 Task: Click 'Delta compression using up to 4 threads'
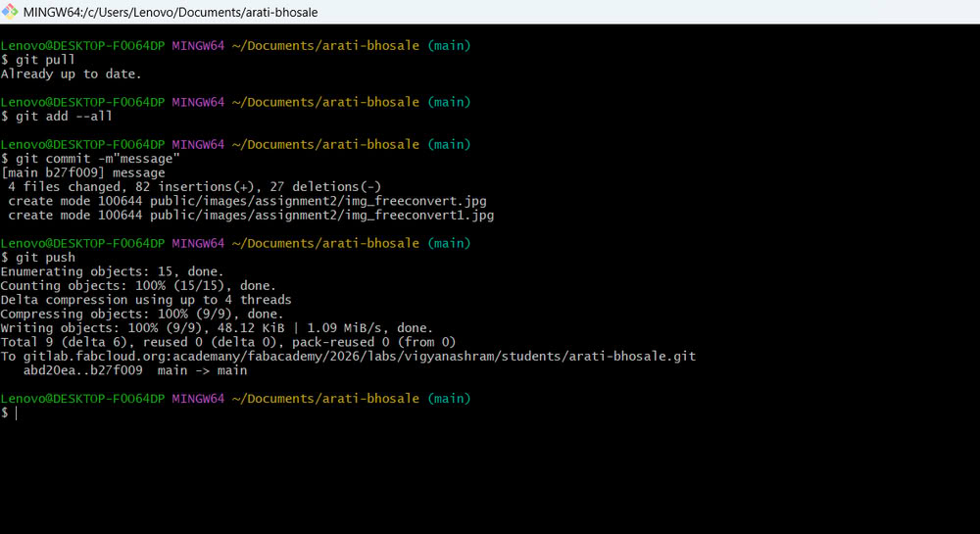click(146, 300)
